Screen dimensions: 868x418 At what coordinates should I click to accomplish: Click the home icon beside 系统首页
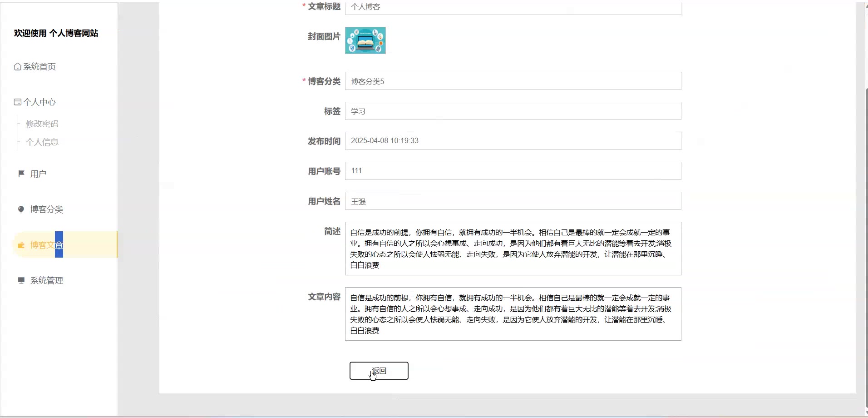(18, 67)
